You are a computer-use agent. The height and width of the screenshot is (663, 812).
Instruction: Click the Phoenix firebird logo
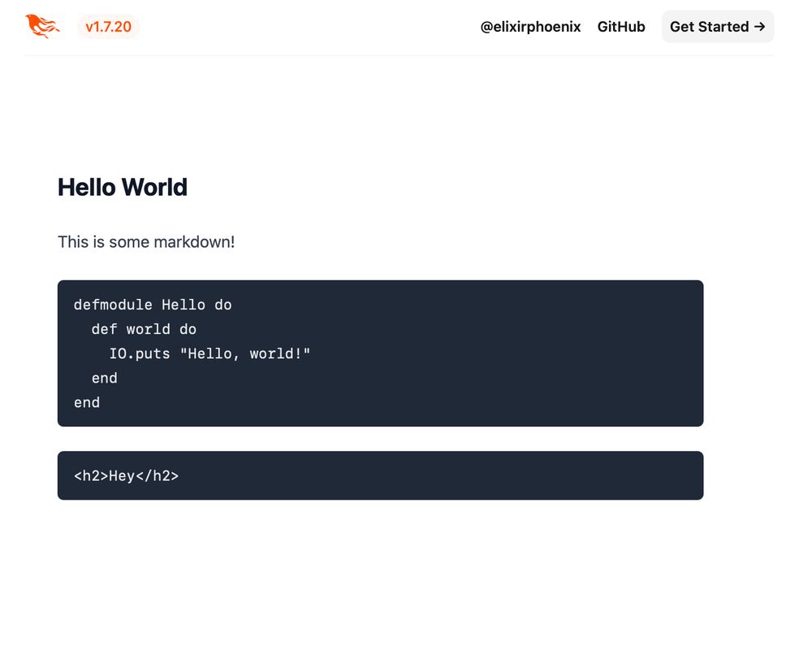pyautogui.click(x=42, y=26)
